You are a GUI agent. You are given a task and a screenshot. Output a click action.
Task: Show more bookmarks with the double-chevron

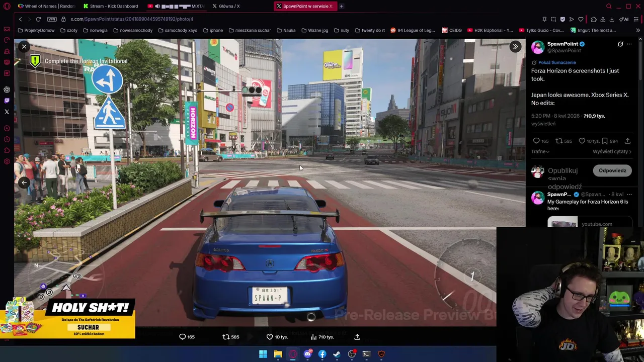(x=637, y=30)
